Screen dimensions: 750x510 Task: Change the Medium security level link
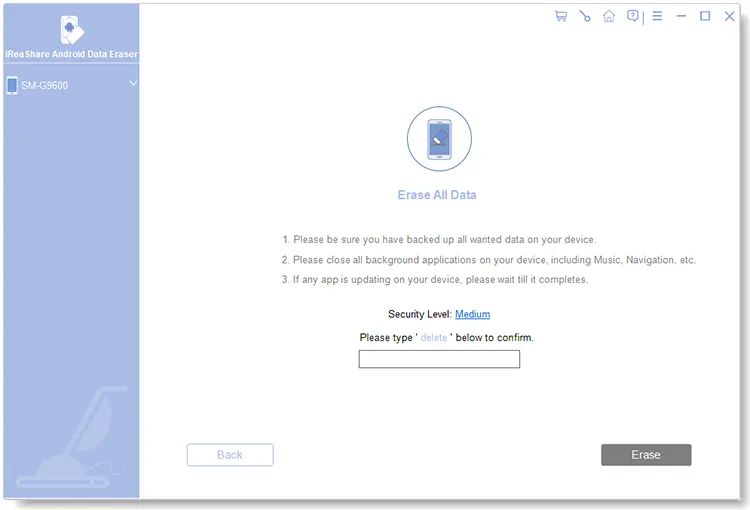coord(472,314)
